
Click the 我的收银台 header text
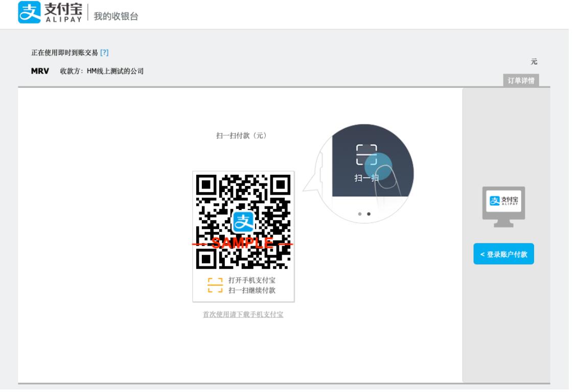click(115, 16)
